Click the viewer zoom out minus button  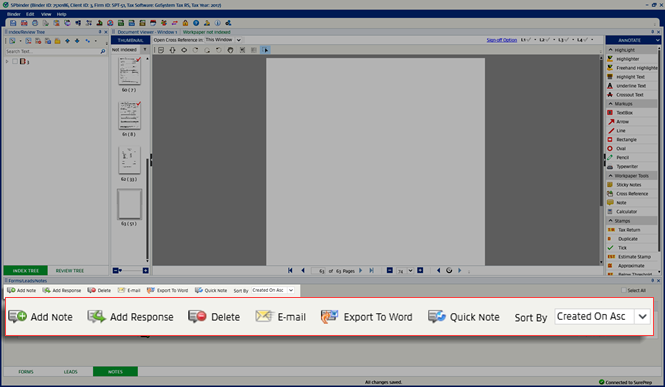pyautogui.click(x=389, y=270)
